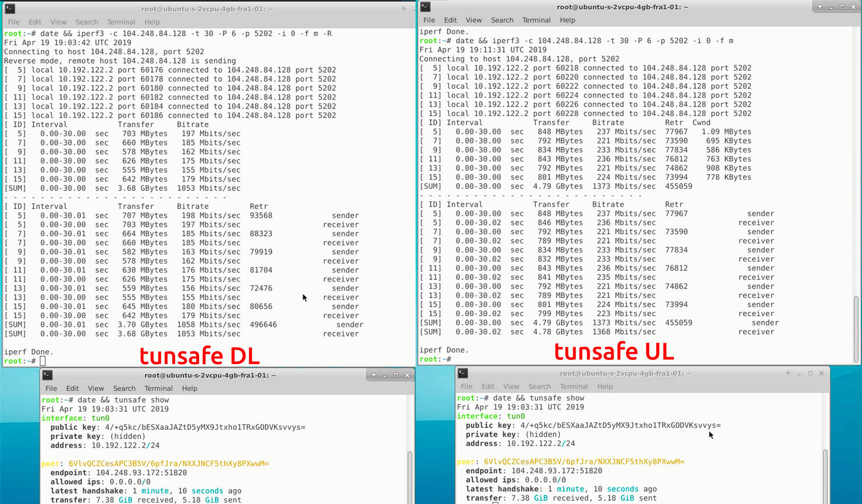The image size is (862, 504).
Task: Open Search menu in bottom-right terminal
Action: [539, 386]
